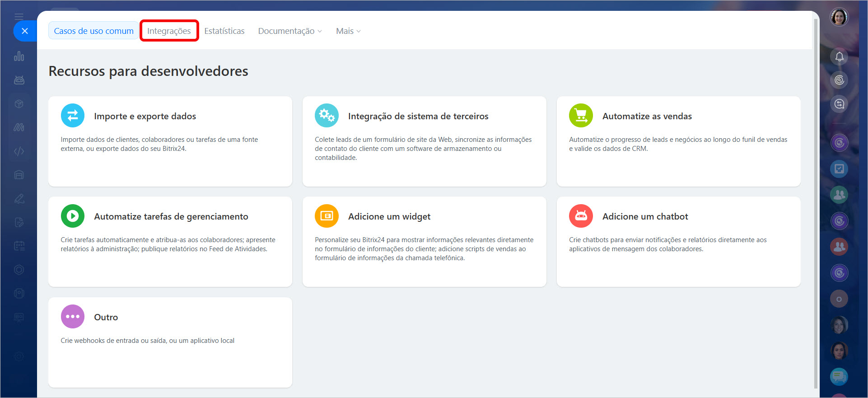Click description 'Personalize seu Bitrix24 para mostrar'
The width and height of the screenshot is (868, 398).
tap(424, 249)
